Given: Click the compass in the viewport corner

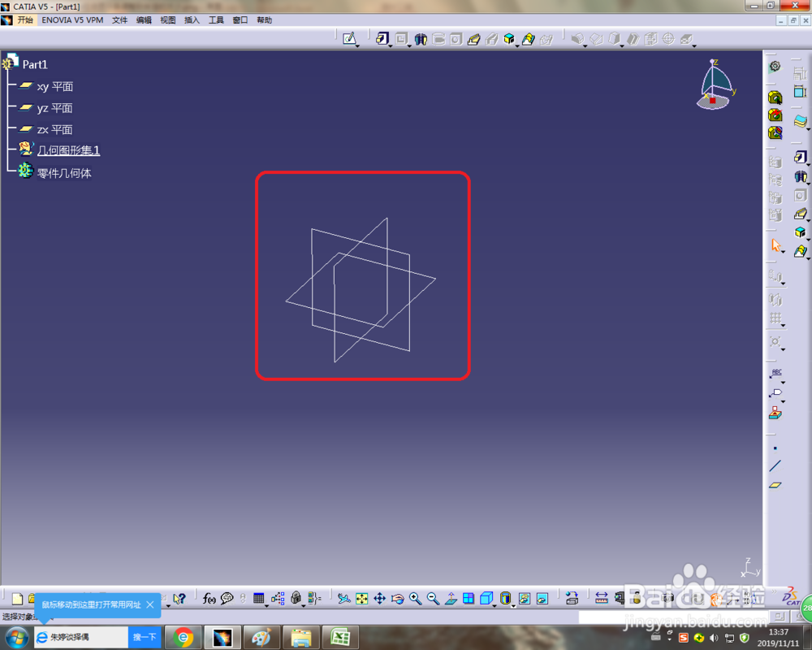Looking at the screenshot, I should click(x=715, y=84).
